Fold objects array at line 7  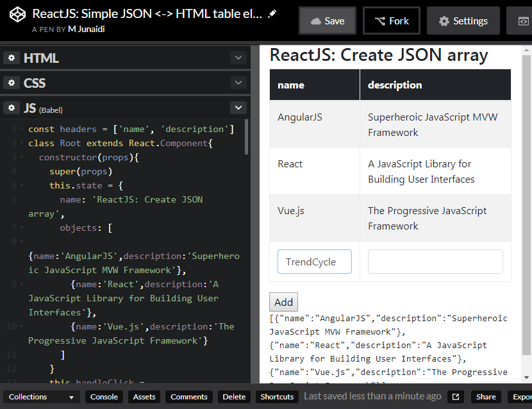21,228
